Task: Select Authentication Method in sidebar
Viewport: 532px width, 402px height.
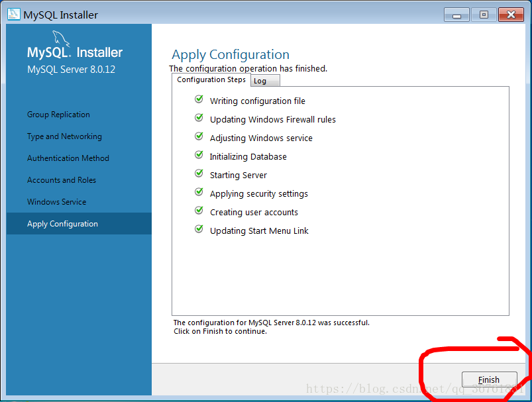Action: point(68,158)
